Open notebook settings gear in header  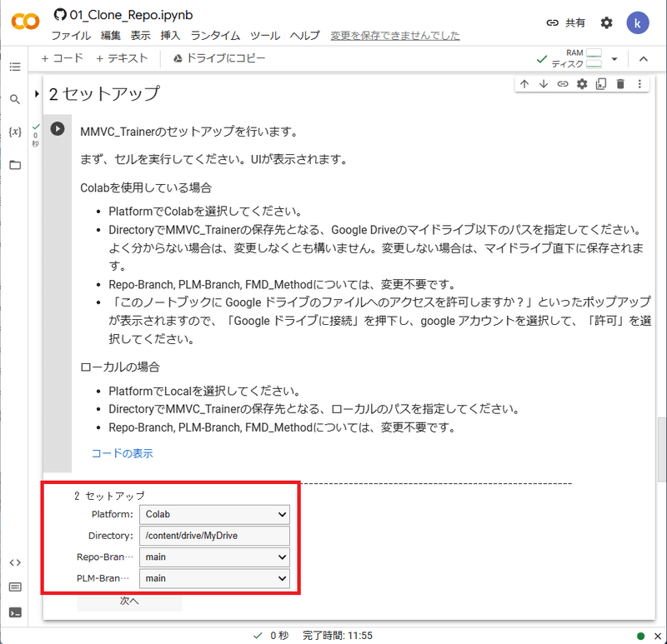coord(606,23)
